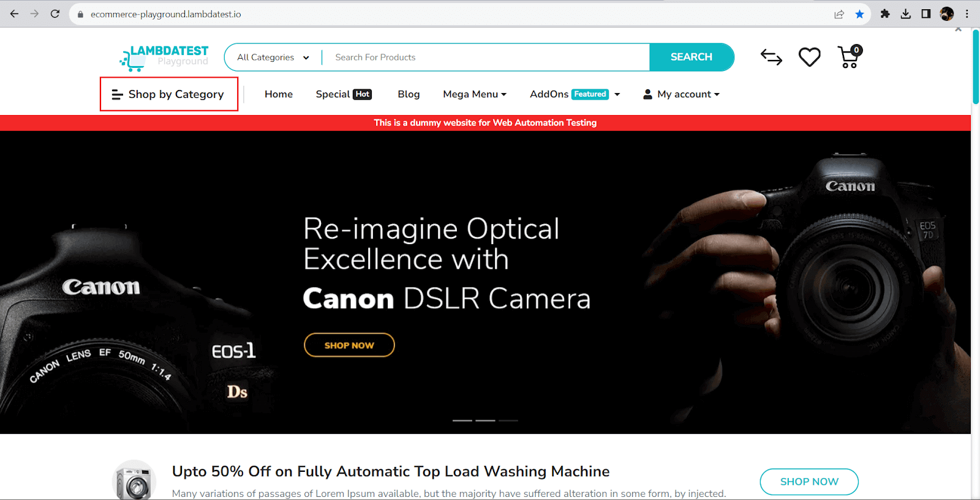Click the washing machine offer heading
Image resolution: width=980 pixels, height=500 pixels.
pyautogui.click(x=391, y=471)
